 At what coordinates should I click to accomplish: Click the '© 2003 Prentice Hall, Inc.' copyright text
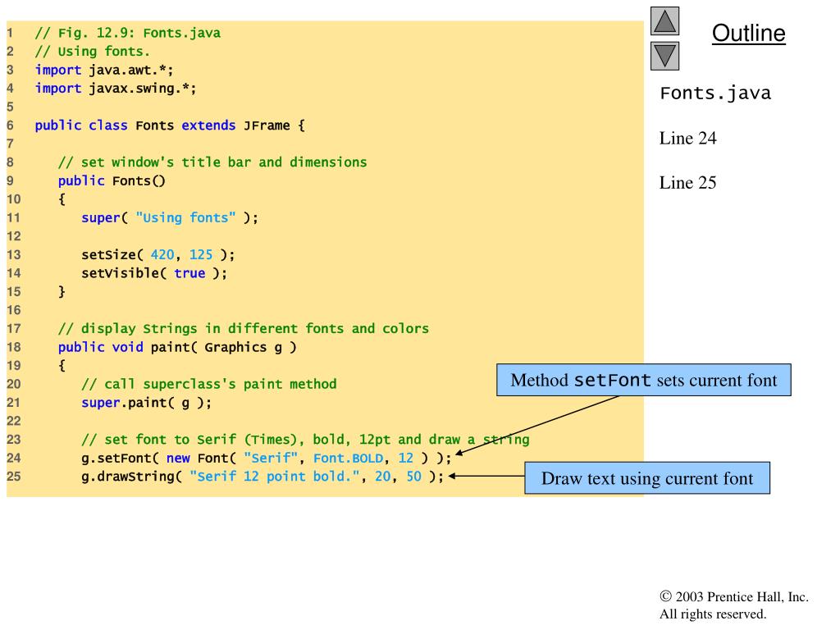click(734, 597)
